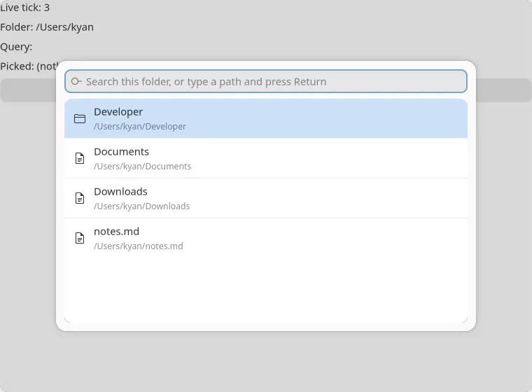
Task: Click the search field in the picker
Action: coord(266,81)
